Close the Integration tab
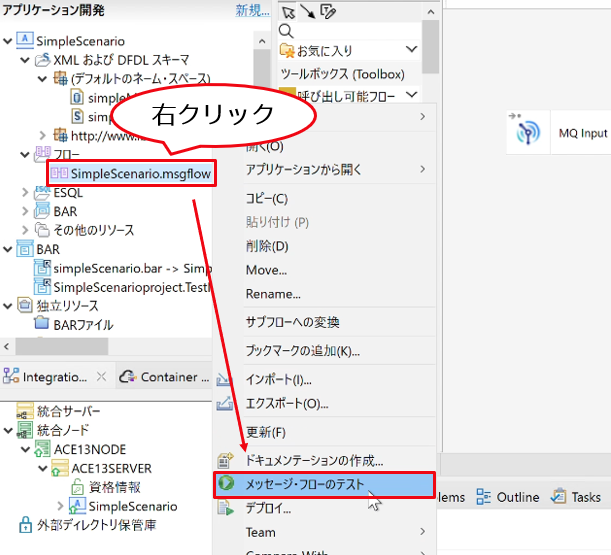Screen dimensions: 611x555 [101, 376]
